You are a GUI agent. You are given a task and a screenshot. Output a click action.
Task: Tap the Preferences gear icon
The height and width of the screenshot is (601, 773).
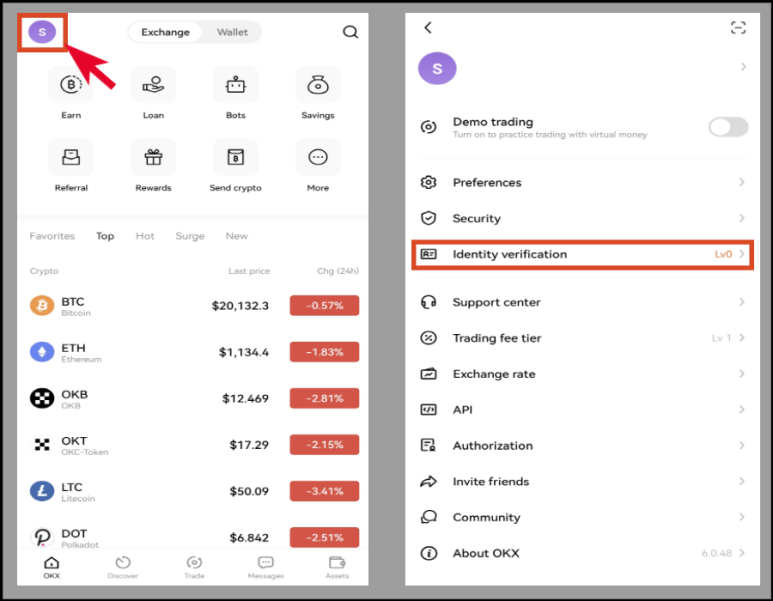click(x=428, y=182)
